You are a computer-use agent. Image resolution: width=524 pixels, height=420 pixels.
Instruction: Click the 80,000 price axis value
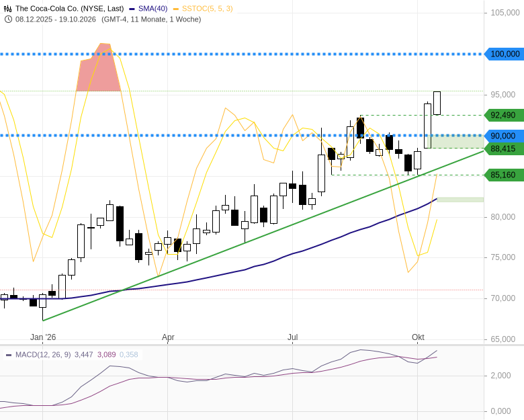[503, 217]
